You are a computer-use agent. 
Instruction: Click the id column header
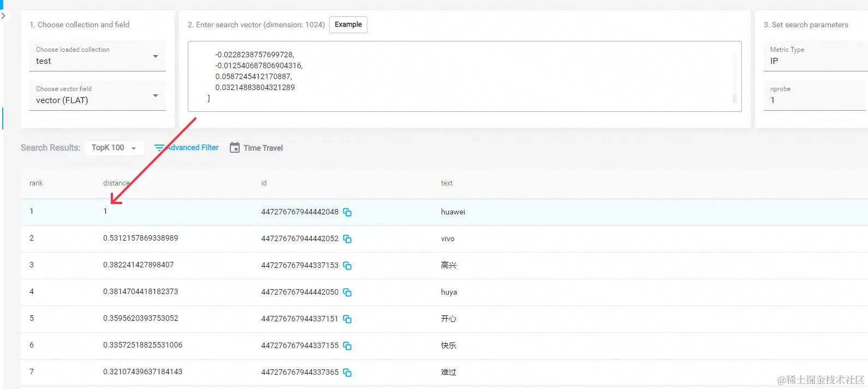[x=264, y=183]
